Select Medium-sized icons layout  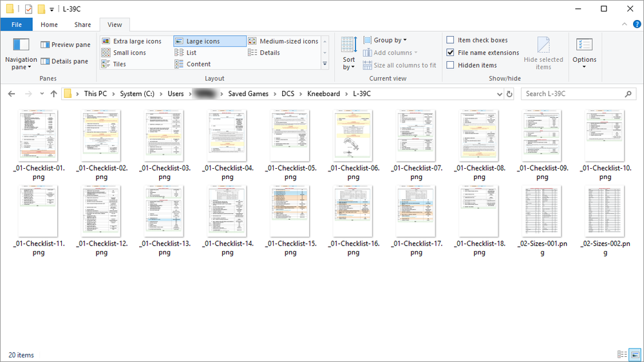pos(283,41)
